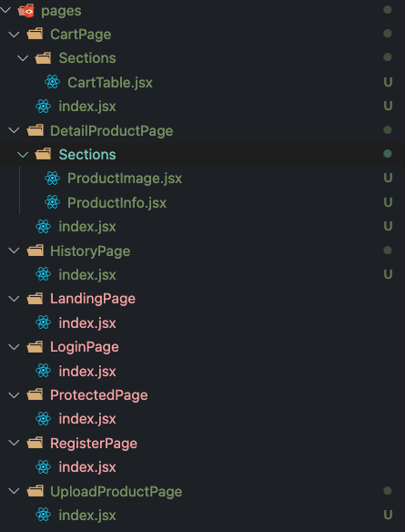Screen dimensions: 405x532
Task: Click the React icon next to ProductInfo.jsx
Action: pos(52,202)
